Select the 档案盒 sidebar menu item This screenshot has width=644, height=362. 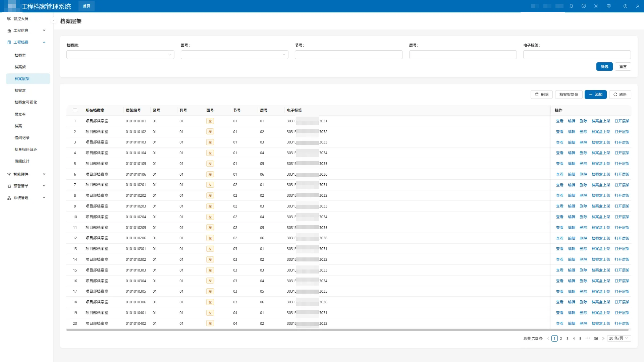click(20, 90)
